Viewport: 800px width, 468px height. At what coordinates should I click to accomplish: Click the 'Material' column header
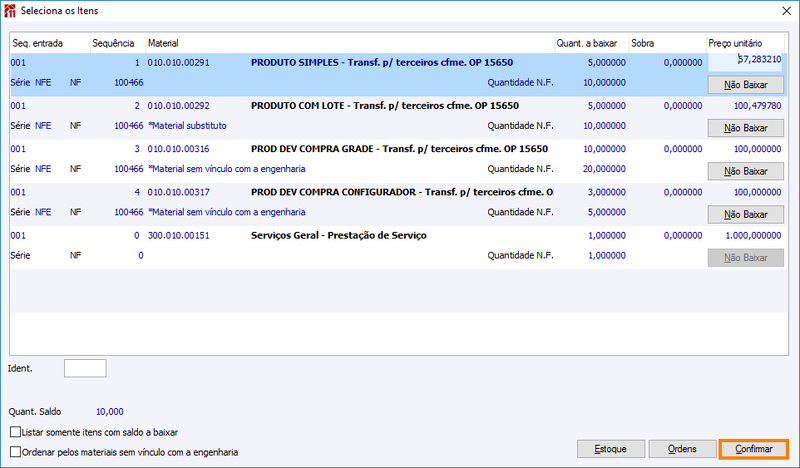(x=350, y=43)
